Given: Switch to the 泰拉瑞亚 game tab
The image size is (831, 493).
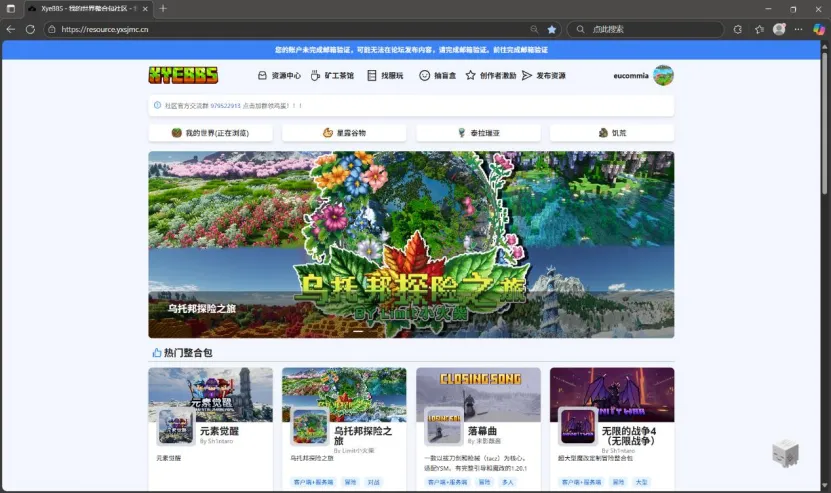Looking at the screenshot, I should (478, 132).
